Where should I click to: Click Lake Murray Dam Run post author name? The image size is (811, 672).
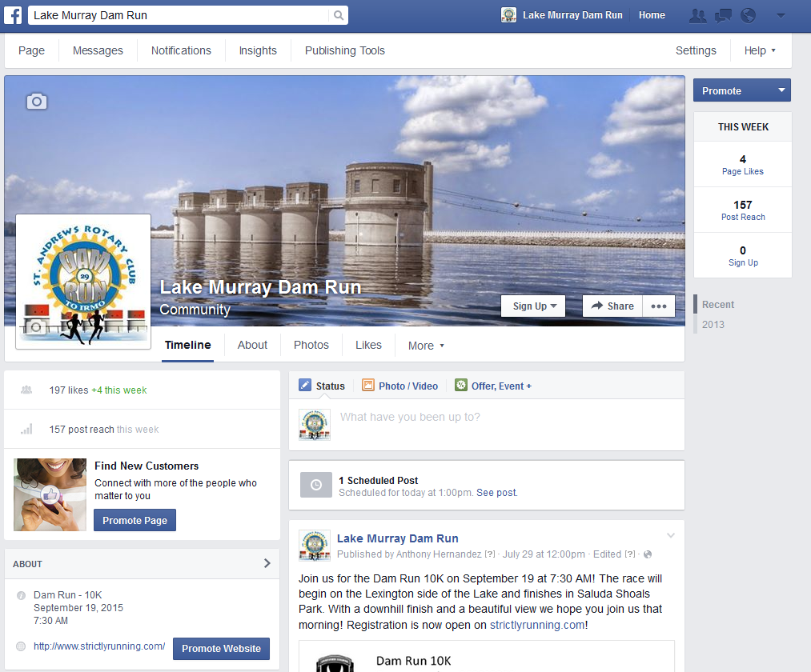coord(397,538)
